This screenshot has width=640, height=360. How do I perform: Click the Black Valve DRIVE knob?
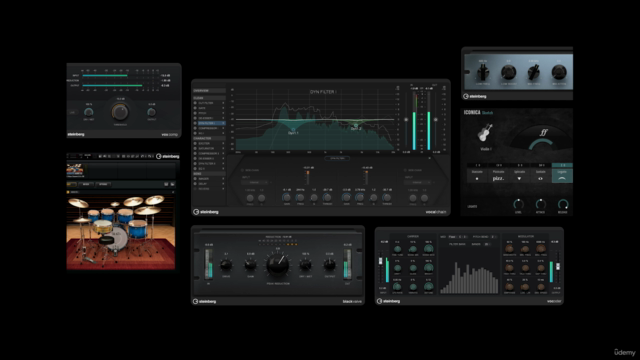(226, 265)
